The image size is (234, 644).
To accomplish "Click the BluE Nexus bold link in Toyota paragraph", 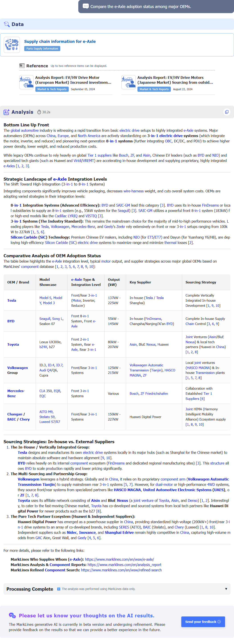I will click(118, 500).
